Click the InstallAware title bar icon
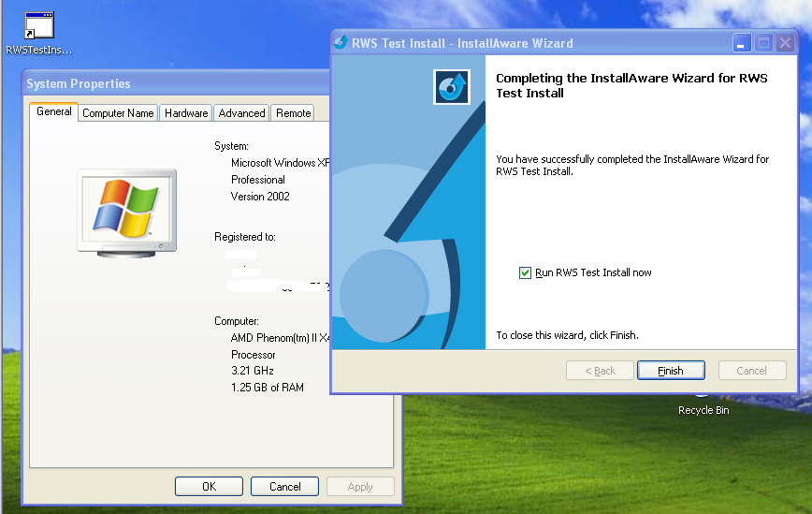Screen dimensions: 812x514 (341, 42)
